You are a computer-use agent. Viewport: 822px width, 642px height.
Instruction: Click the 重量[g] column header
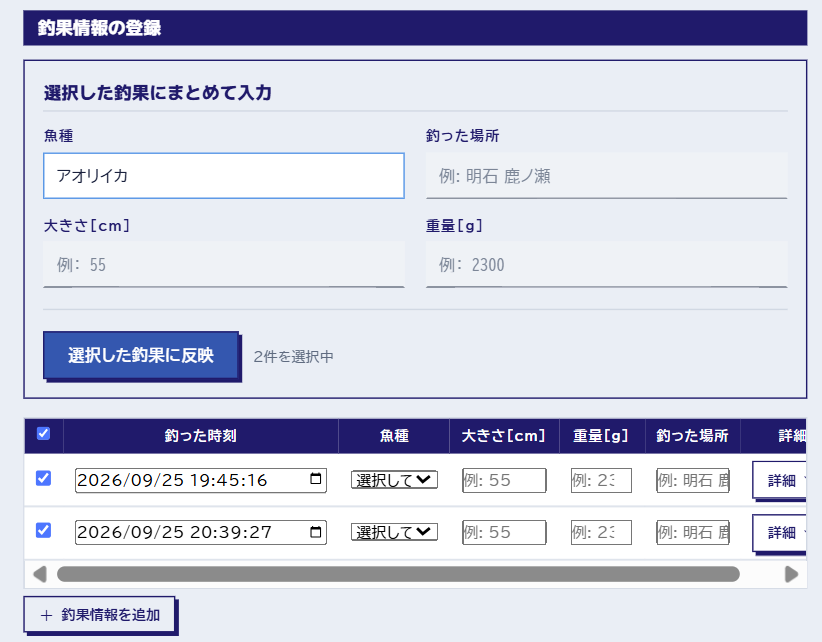pos(601,436)
